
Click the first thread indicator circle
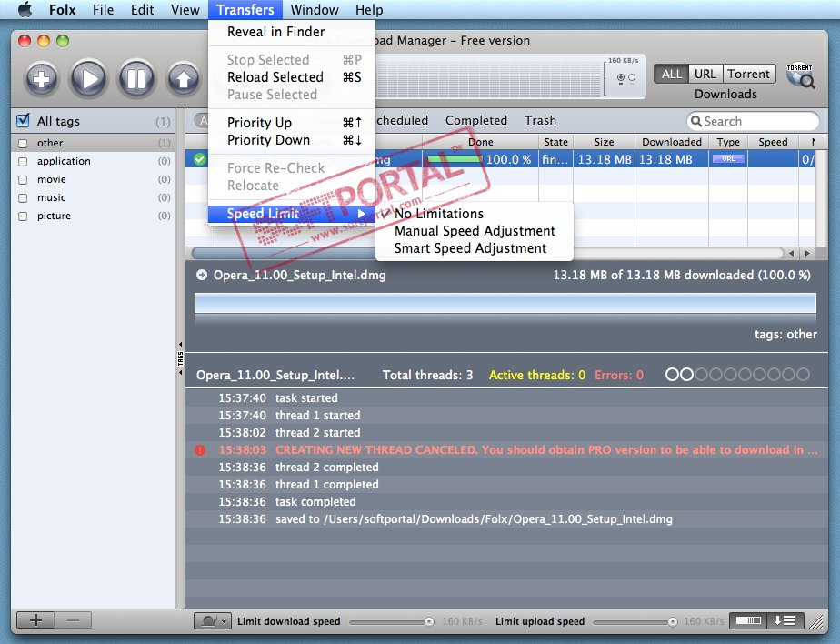click(672, 374)
